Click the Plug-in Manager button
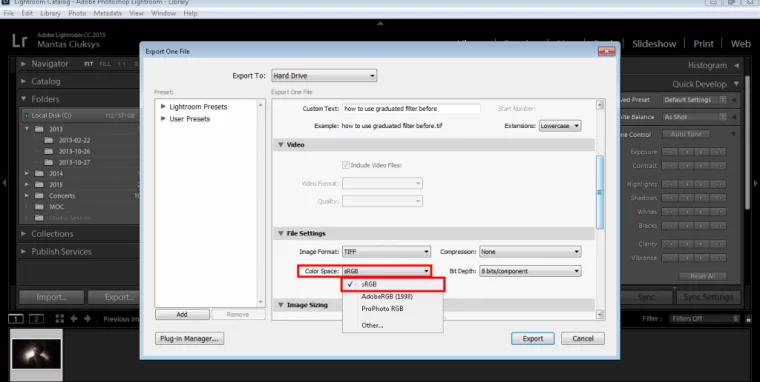This screenshot has height=382, width=760. pyautogui.click(x=190, y=338)
